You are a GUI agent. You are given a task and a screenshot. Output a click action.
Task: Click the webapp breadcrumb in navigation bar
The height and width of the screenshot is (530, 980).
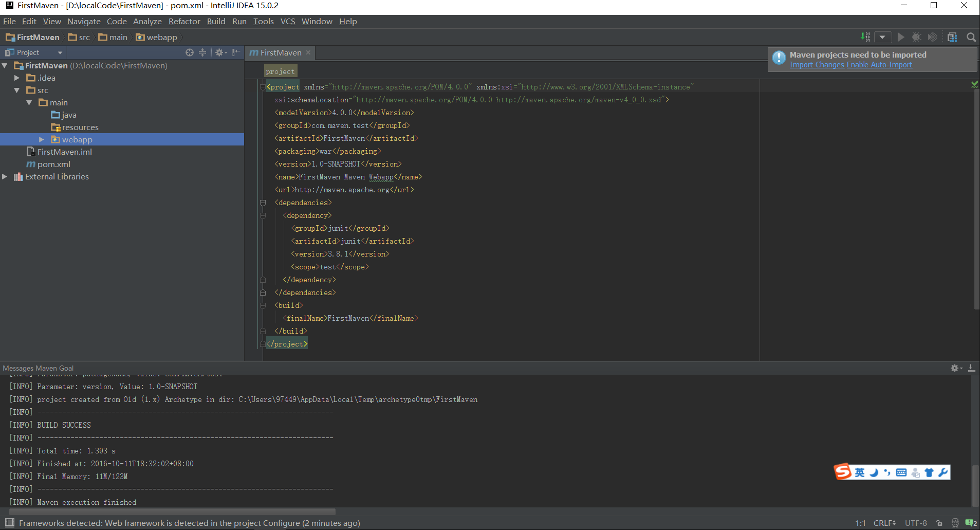coord(156,37)
